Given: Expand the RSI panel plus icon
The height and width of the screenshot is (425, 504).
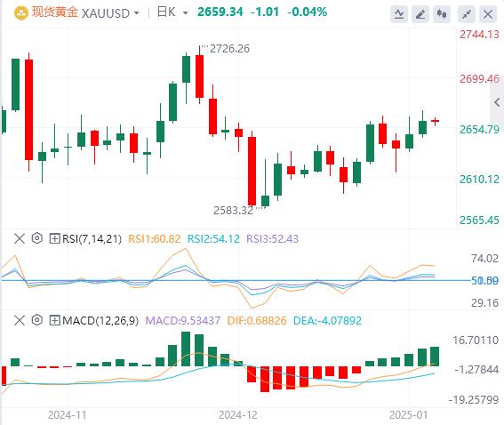Looking at the screenshot, I should [x=54, y=238].
